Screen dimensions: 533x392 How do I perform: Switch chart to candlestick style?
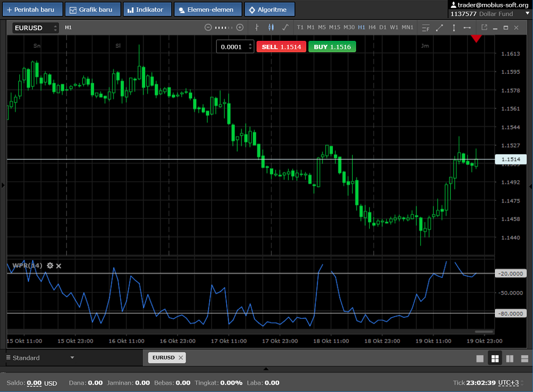pyautogui.click(x=271, y=27)
